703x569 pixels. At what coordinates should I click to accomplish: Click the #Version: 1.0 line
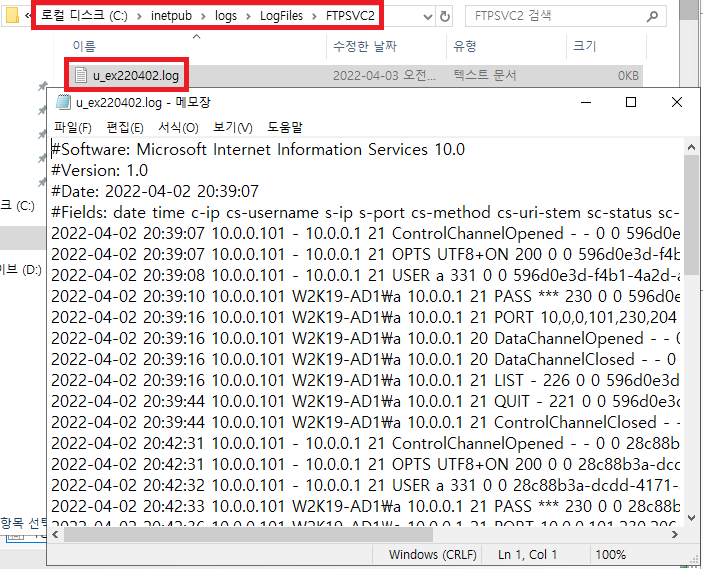click(100, 170)
